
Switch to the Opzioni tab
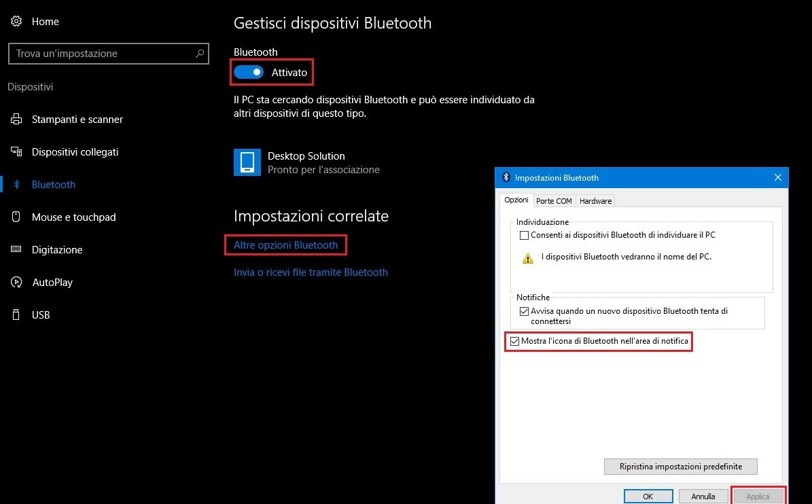516,200
